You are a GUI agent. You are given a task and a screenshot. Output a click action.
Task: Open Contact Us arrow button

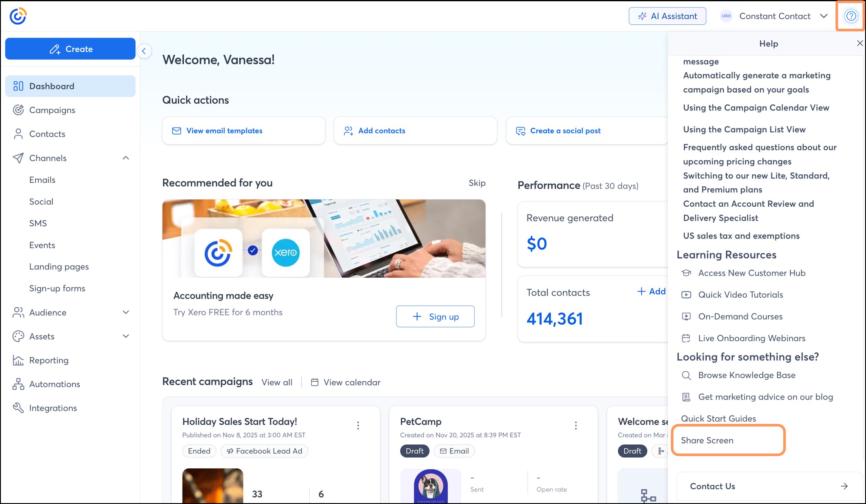(x=844, y=486)
